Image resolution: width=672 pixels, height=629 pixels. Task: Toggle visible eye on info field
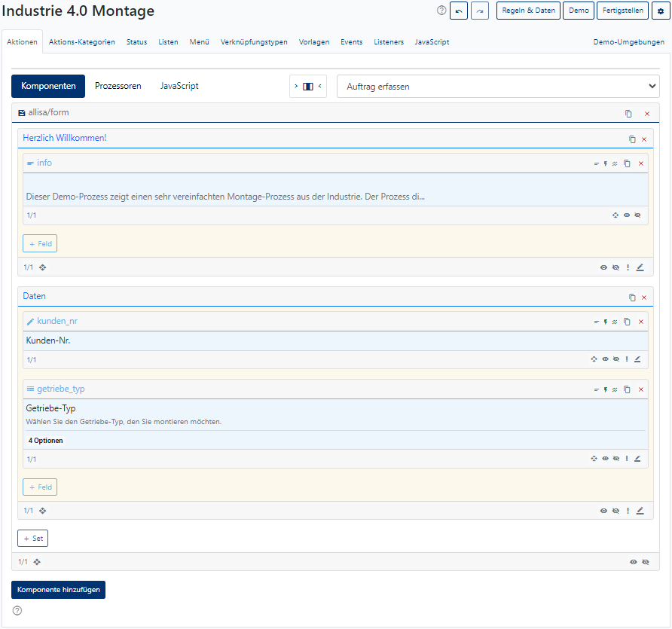[x=627, y=215]
